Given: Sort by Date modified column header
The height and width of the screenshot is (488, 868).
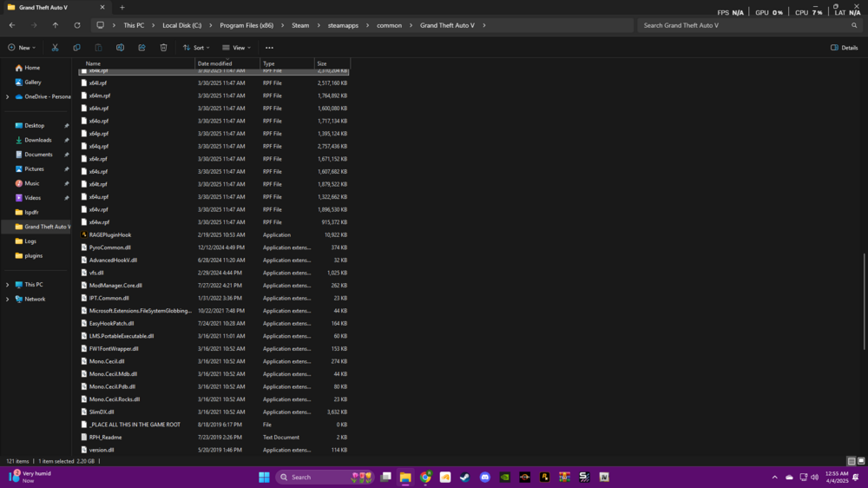Looking at the screenshot, I should (227, 63).
